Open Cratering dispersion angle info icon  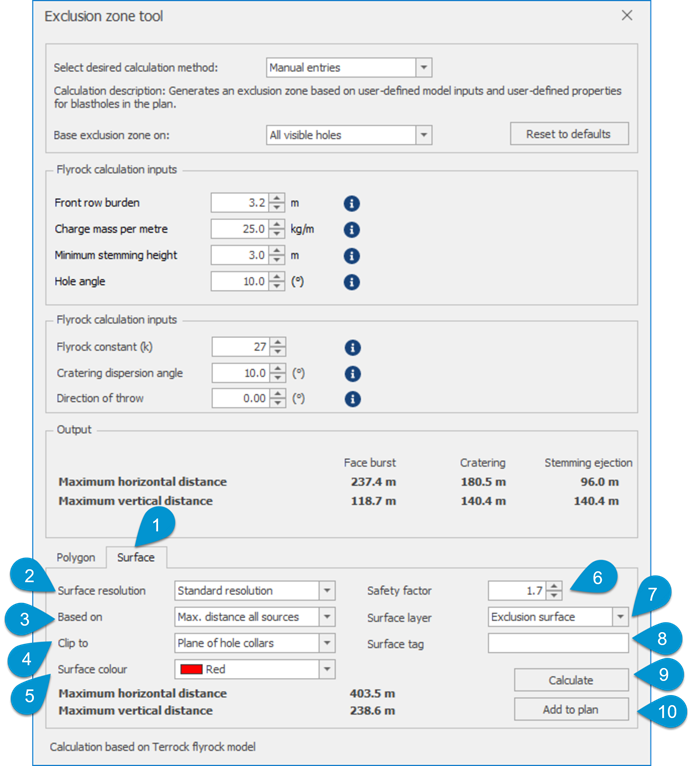tap(352, 374)
